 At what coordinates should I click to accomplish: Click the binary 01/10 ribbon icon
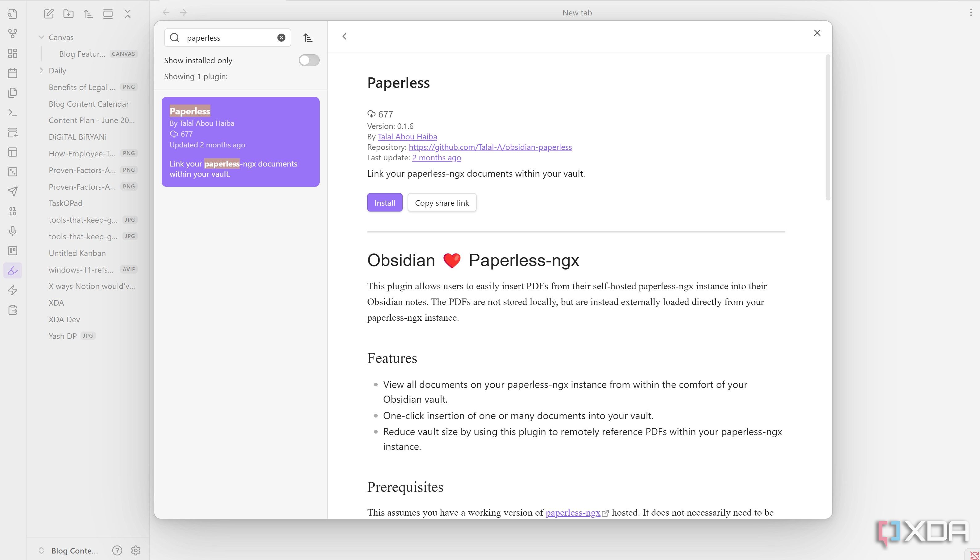pos(12,211)
